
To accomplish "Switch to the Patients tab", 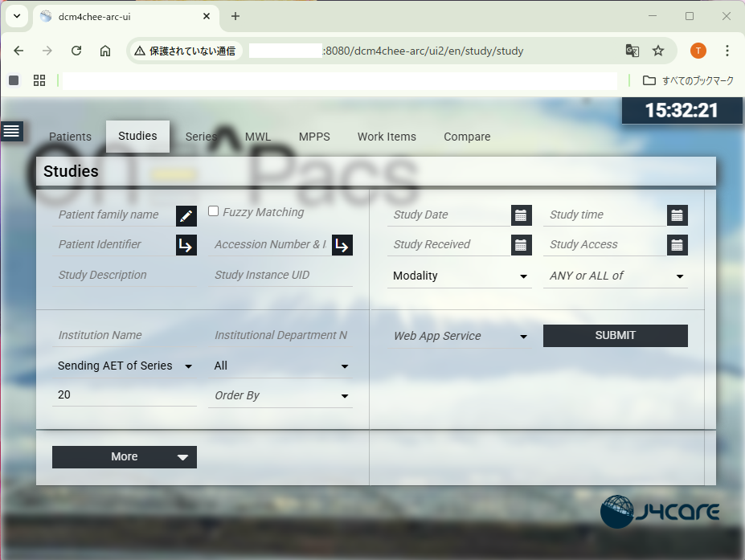I will click(x=70, y=137).
